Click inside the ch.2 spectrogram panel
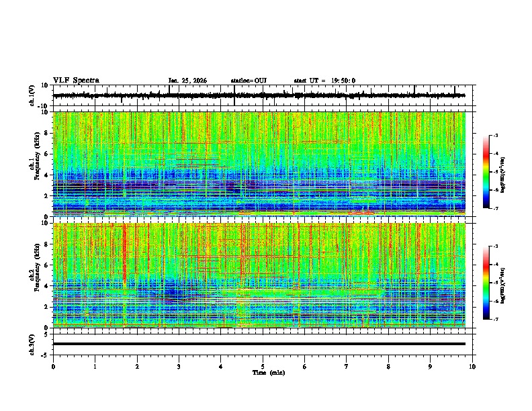The height and width of the screenshot is (411, 532). 259,275
